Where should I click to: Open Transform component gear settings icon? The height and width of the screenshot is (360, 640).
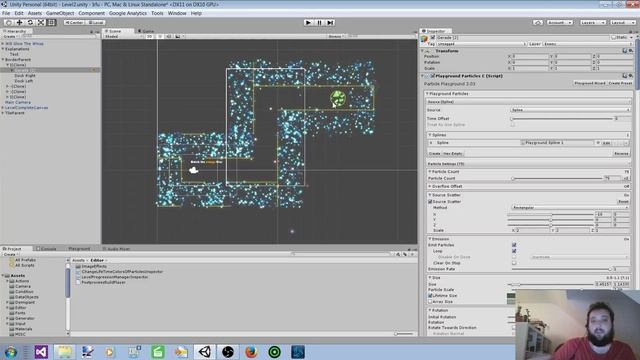point(631,51)
